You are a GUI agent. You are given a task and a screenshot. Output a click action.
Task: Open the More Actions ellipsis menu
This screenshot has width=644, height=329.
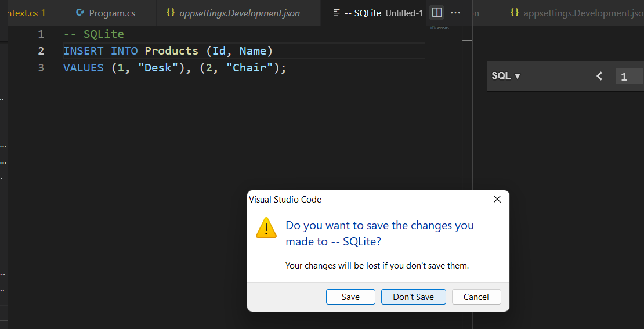coord(455,13)
